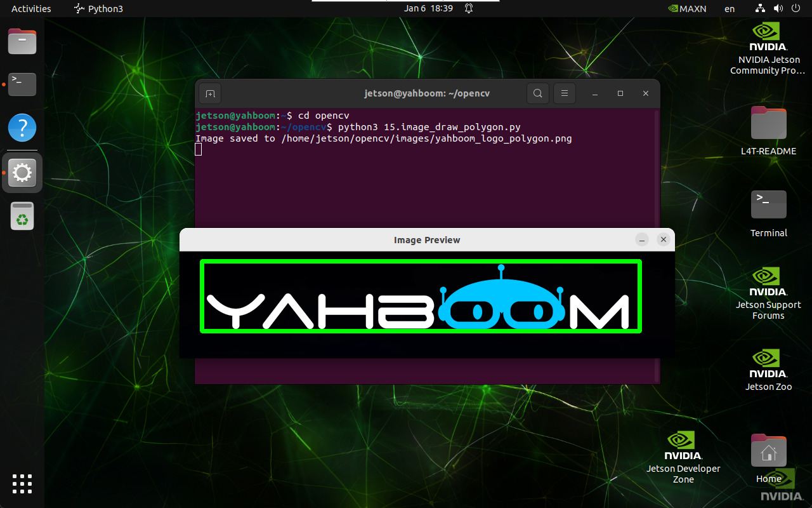Click the new tab icon in terminal
Viewport: 812px width, 508px height.
pos(210,94)
